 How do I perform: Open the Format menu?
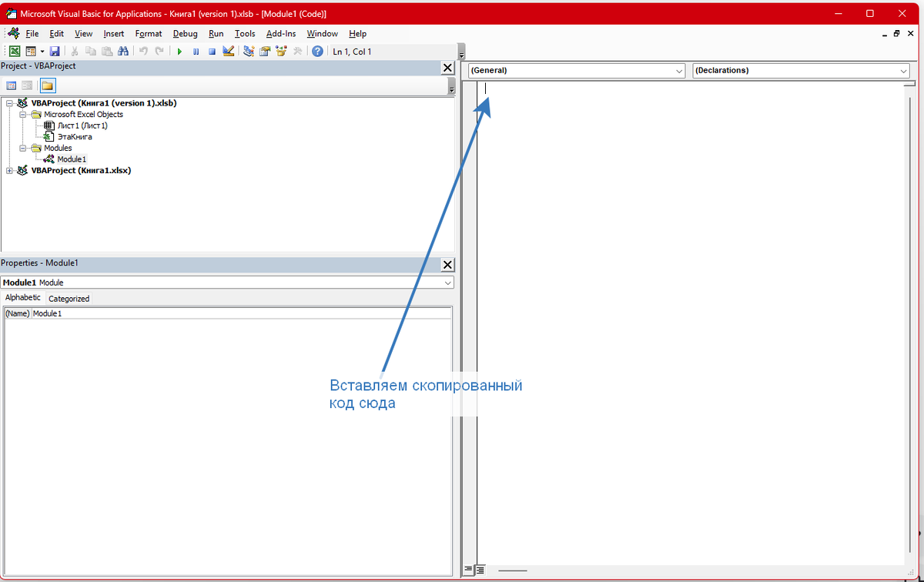click(149, 34)
